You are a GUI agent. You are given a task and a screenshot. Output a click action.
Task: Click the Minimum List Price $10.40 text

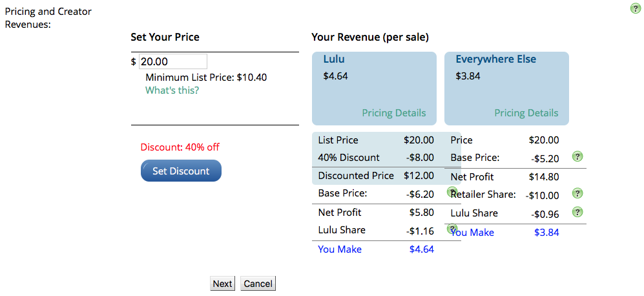point(206,78)
